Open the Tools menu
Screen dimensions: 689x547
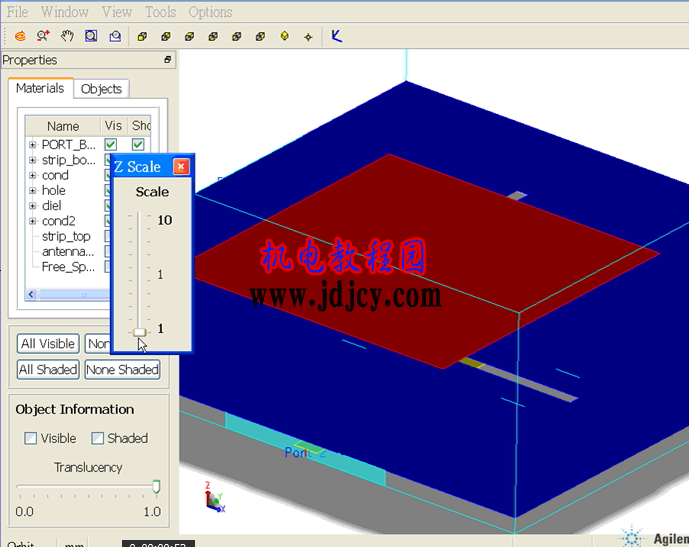coord(160,12)
